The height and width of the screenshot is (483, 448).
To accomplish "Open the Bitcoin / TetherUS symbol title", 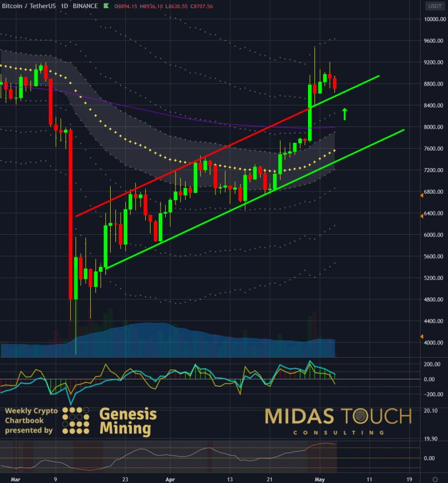I will pos(29,6).
